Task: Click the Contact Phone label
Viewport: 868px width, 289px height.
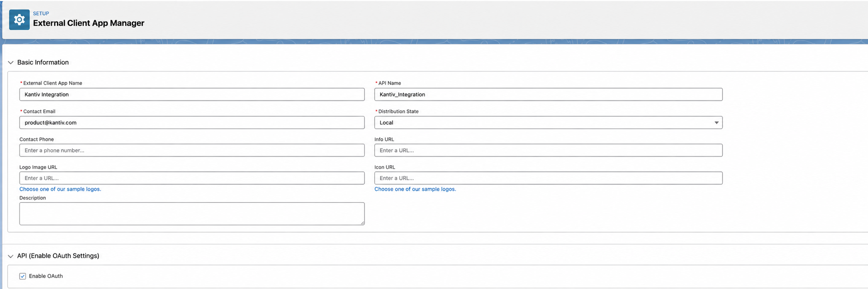Action: pyautogui.click(x=37, y=139)
